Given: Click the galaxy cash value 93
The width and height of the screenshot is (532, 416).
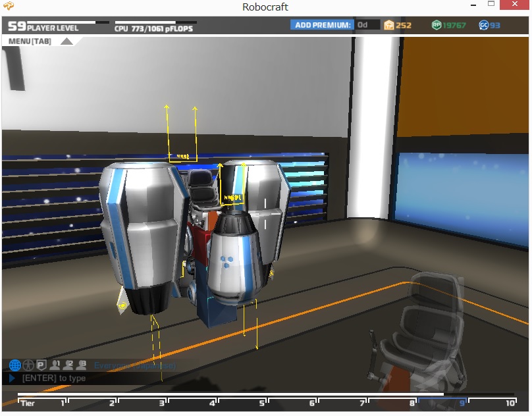Looking at the screenshot, I should point(494,25).
